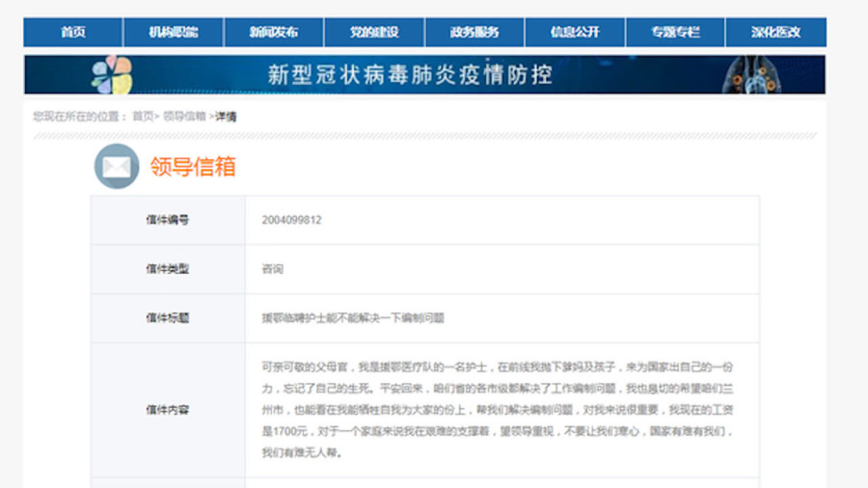Click the letter number 2004099812

click(291, 220)
